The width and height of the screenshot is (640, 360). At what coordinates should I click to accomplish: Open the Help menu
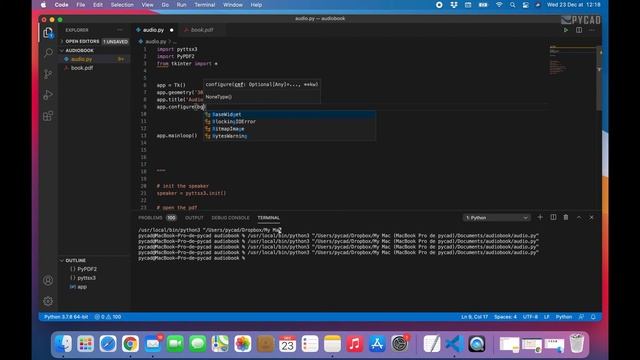point(256,5)
